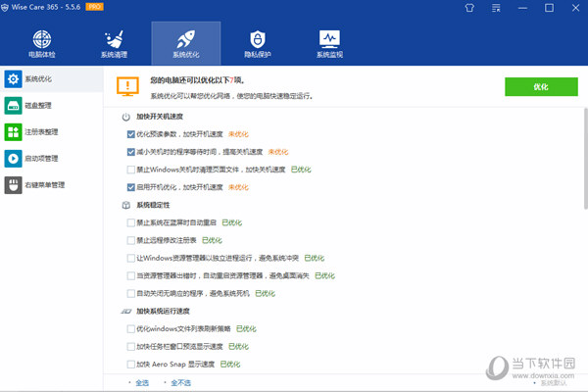Click the speed icon beside 加快系统运行速度
The width and height of the screenshot is (588, 392).
(x=126, y=312)
